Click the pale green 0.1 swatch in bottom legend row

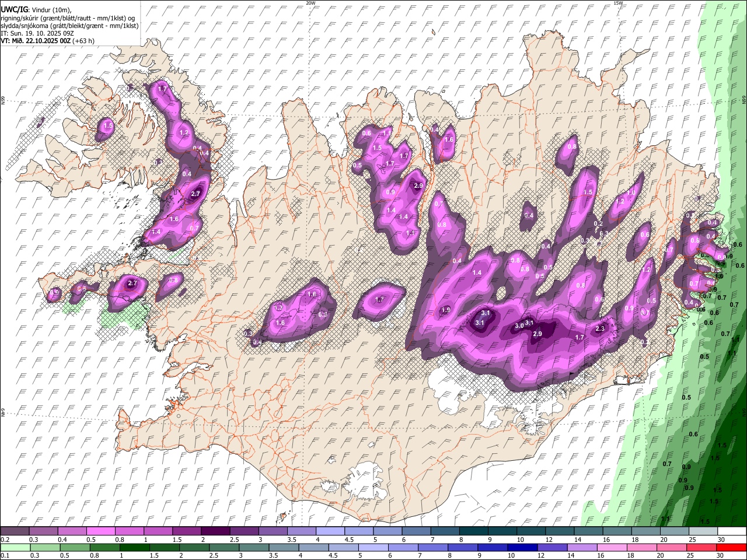[x=15, y=548]
